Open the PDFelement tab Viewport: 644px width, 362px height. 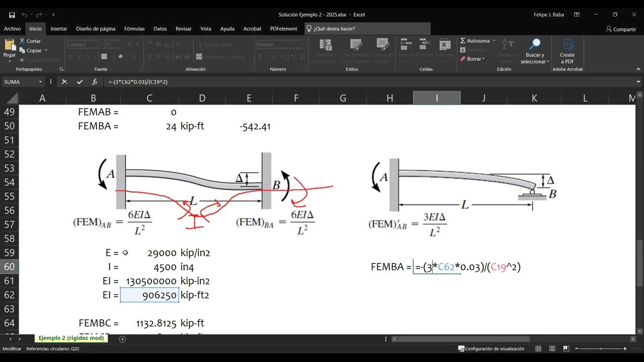[x=284, y=29]
